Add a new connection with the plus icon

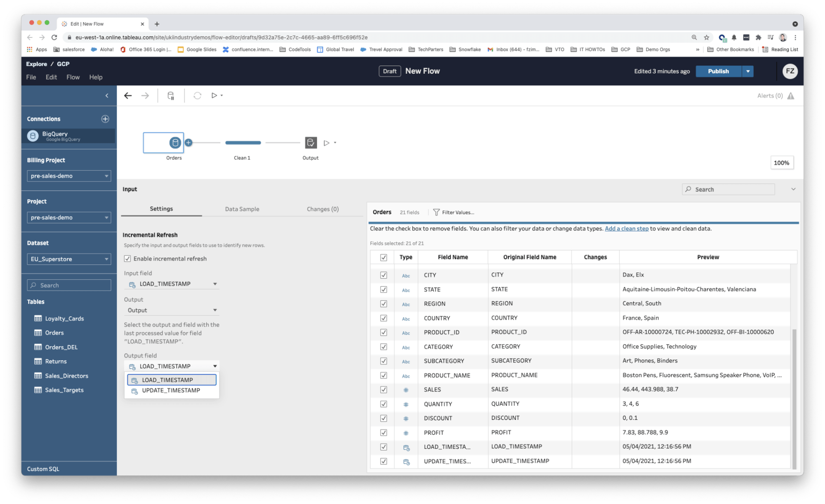pos(105,119)
